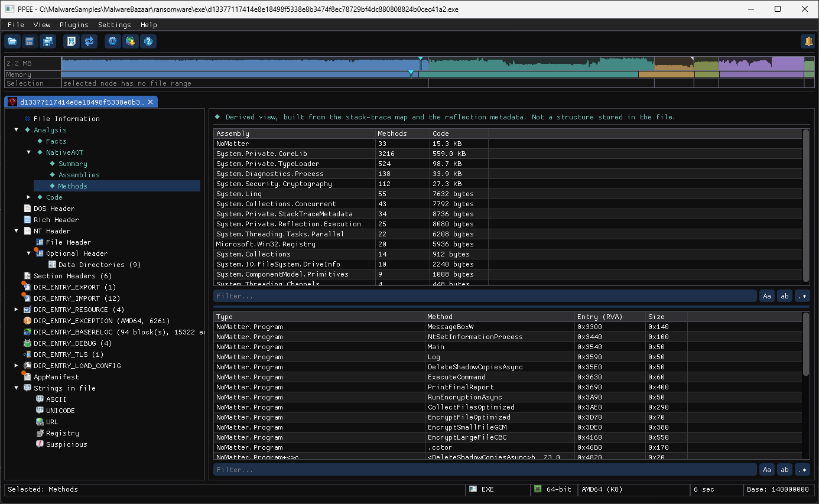This screenshot has width=819, height=504.
Task: Expand the DIR_ENTRY_RESOURCE node
Action: (17, 310)
